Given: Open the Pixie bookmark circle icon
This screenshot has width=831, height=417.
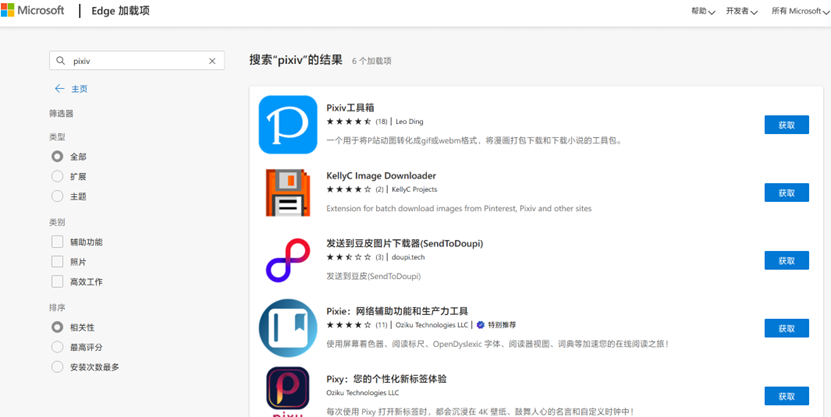Looking at the screenshot, I should point(288,328).
